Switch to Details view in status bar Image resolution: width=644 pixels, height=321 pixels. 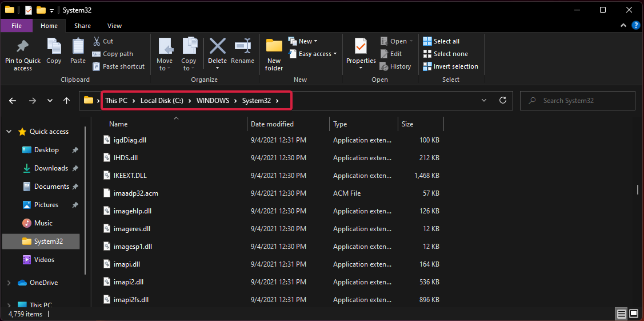point(622,315)
